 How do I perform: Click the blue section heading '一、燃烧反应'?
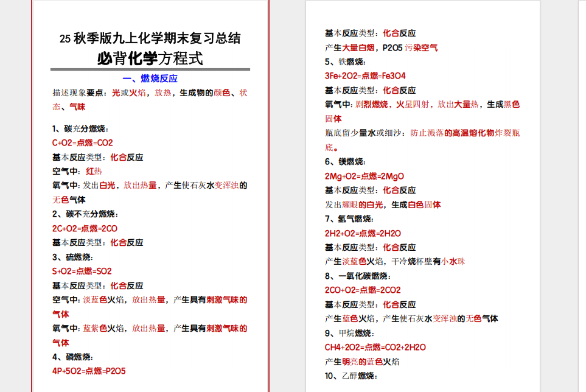(150, 79)
